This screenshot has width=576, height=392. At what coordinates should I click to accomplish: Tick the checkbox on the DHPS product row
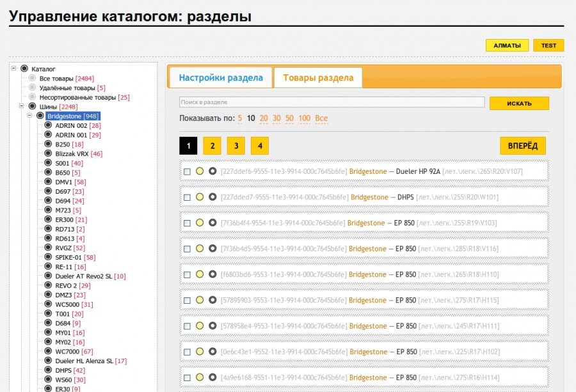[x=187, y=197]
